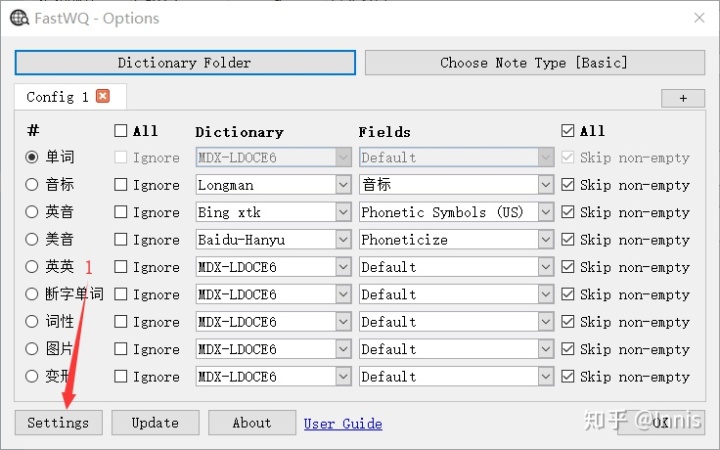Open the Baidu-Hanyu dictionary dropdown
720x450 pixels.
[274, 239]
